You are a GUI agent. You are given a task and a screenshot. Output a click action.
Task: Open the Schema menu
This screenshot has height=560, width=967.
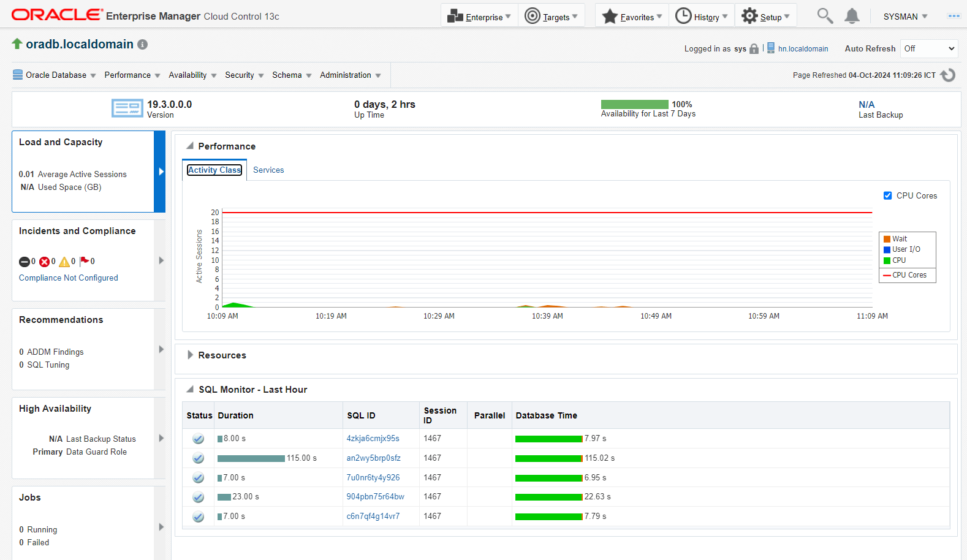point(292,75)
